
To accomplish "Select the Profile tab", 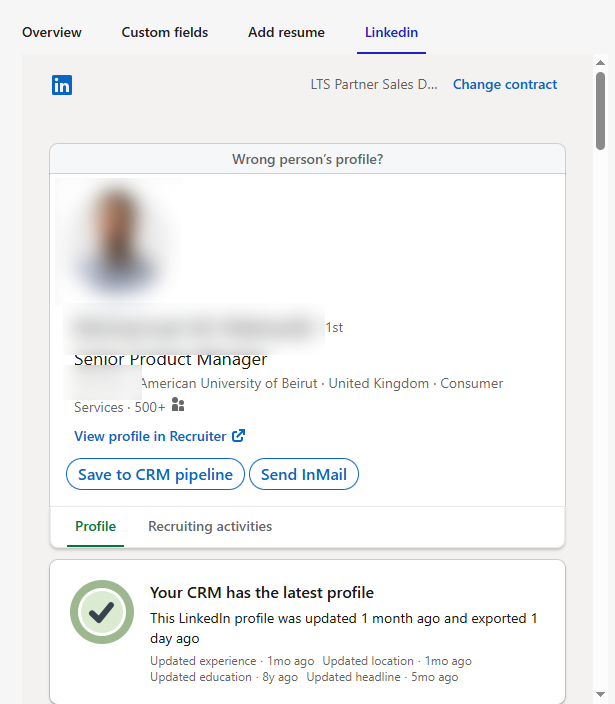I will tap(96, 526).
